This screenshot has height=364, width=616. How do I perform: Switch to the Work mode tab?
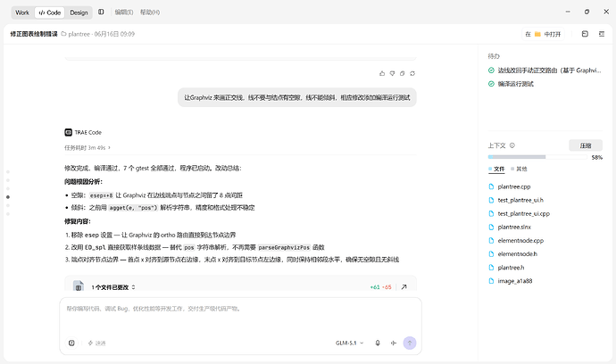(x=22, y=12)
